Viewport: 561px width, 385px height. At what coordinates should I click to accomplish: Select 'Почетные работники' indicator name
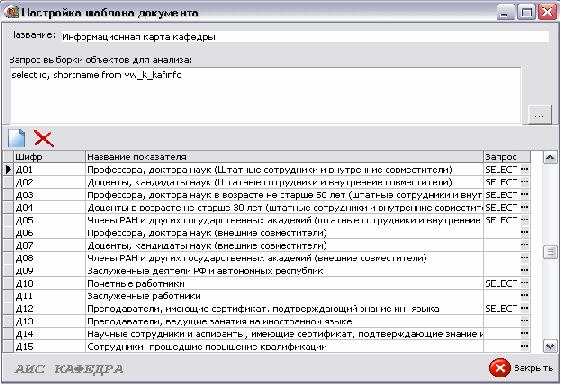click(284, 283)
